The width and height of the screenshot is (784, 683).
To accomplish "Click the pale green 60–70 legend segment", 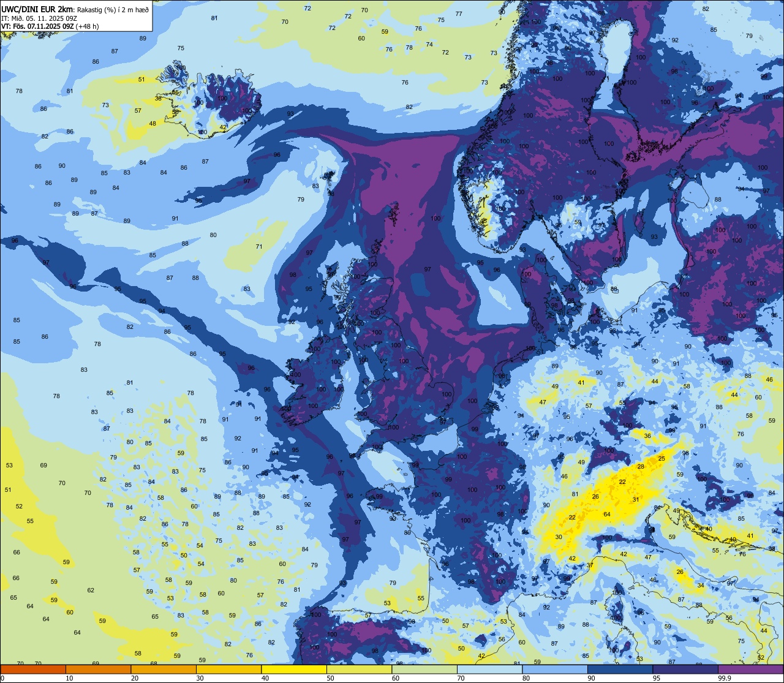I will coord(424,669).
